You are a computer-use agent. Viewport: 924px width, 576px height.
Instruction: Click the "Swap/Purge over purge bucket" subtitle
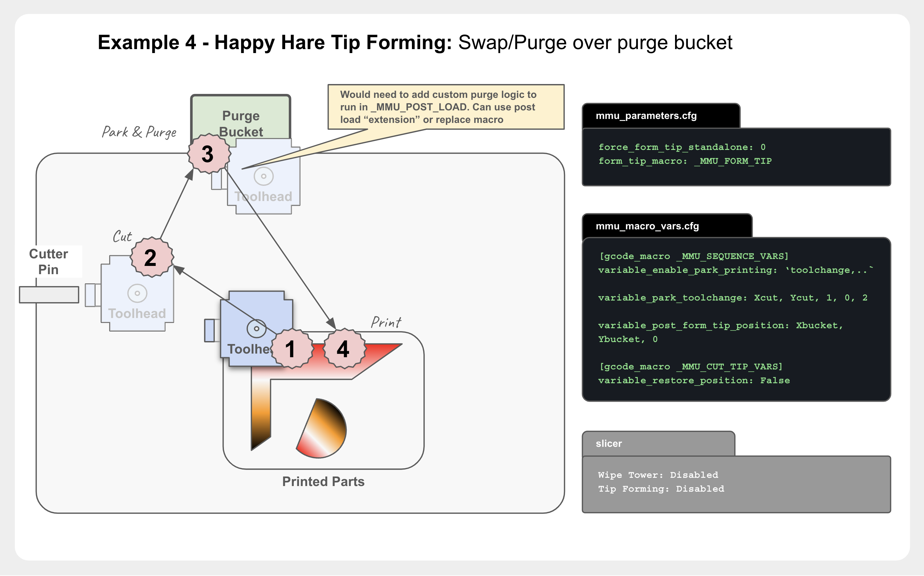coord(595,42)
